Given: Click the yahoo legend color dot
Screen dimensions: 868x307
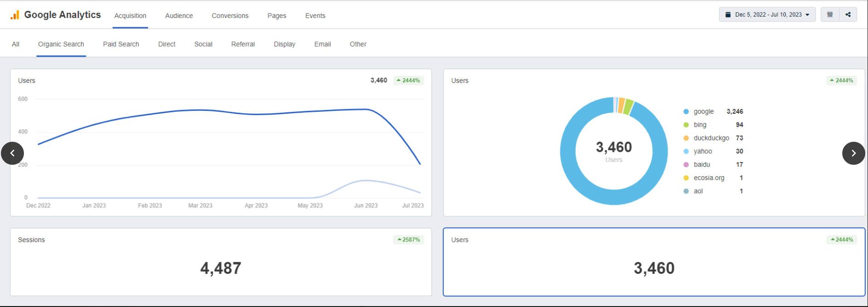Looking at the screenshot, I should pos(686,151).
